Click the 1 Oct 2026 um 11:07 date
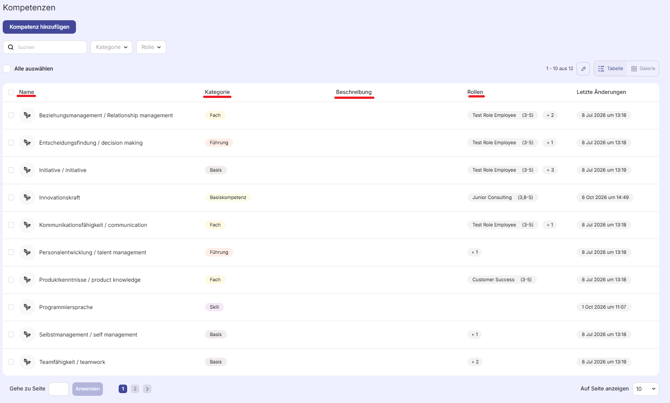The image size is (670, 403). click(604, 307)
